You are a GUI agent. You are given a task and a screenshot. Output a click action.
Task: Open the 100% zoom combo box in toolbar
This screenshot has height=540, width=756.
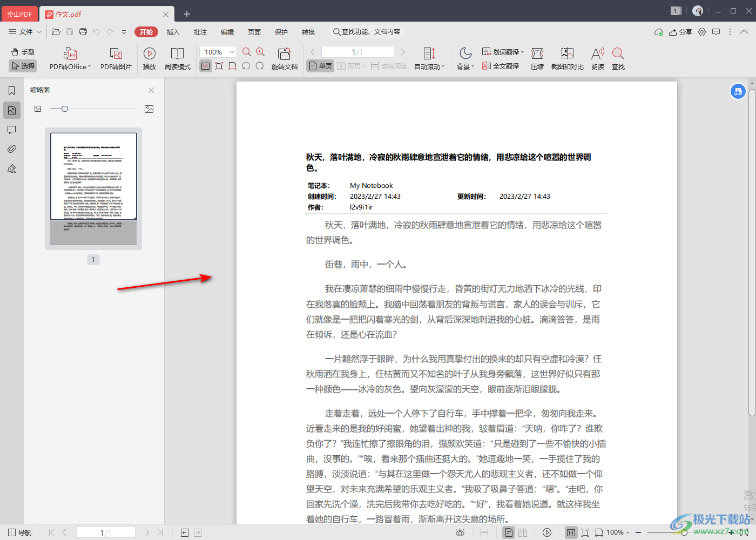click(218, 52)
